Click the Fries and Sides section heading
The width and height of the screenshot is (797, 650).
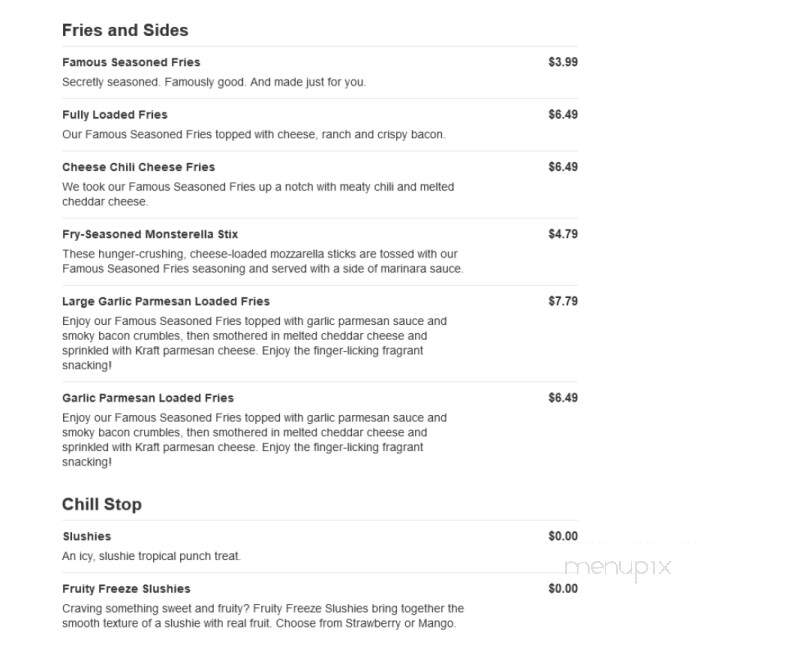(125, 30)
